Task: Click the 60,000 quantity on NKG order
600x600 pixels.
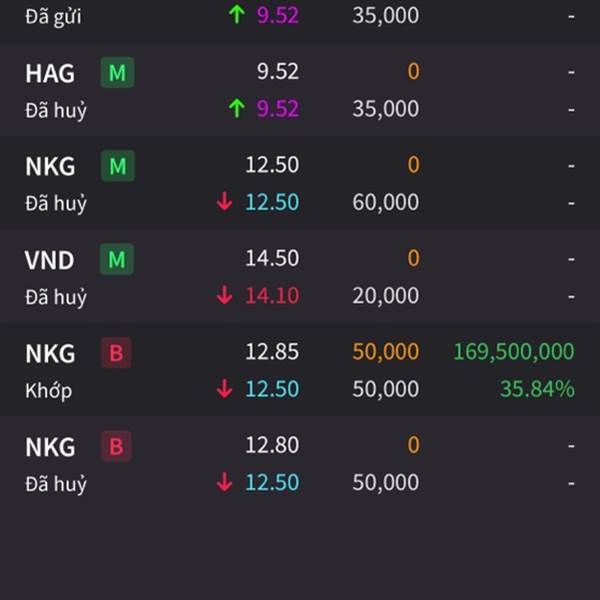Action: point(385,202)
